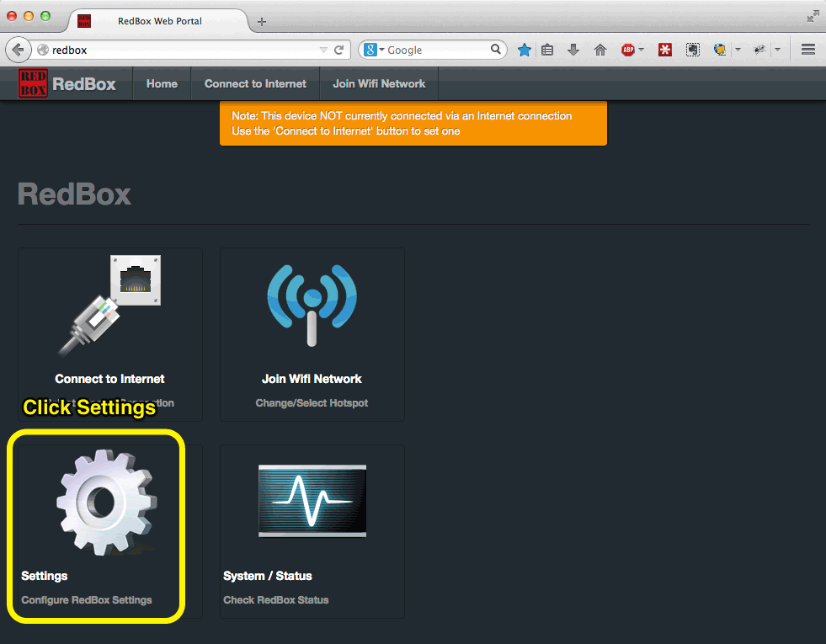Click the Adblock Plus ABP icon
The height and width of the screenshot is (644, 826).
(628, 50)
